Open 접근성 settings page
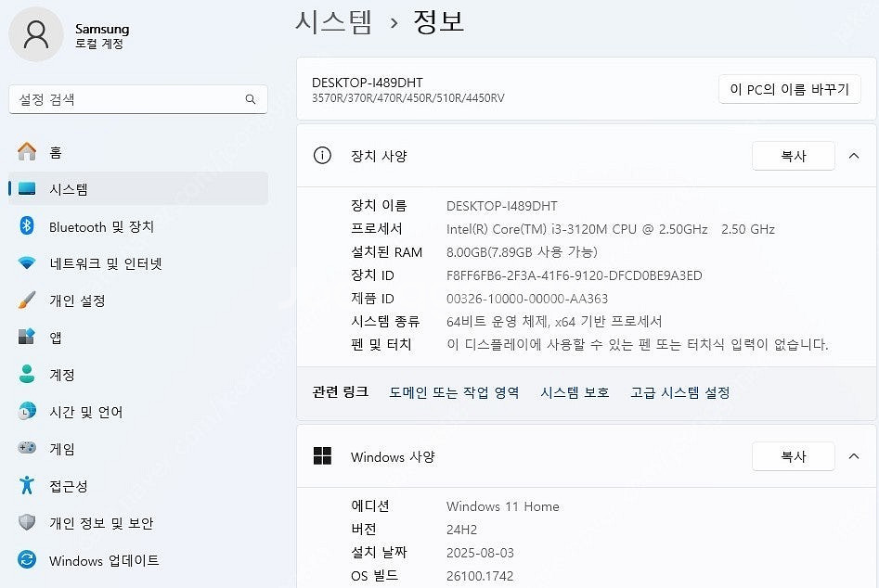879x588 pixels. (138, 486)
